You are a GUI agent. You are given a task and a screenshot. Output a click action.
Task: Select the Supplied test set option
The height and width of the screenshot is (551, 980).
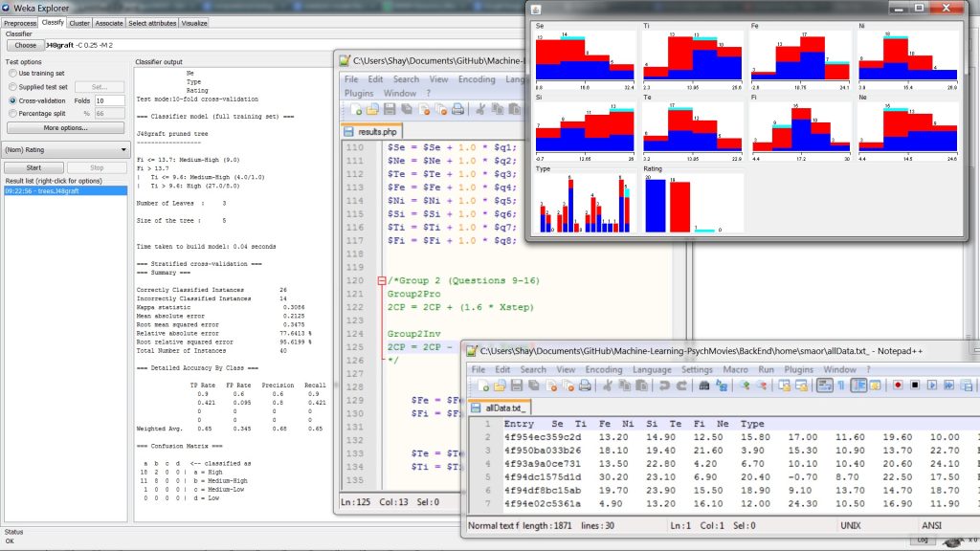tap(13, 86)
